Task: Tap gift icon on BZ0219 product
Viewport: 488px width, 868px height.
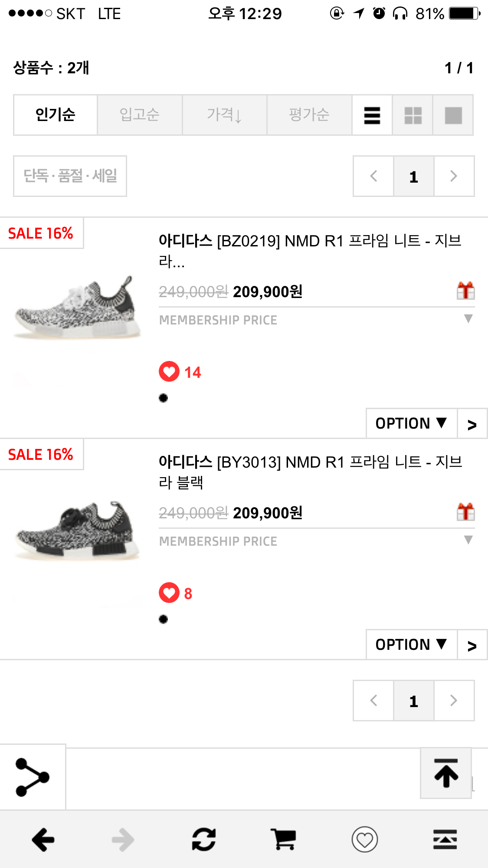Action: pyautogui.click(x=466, y=291)
